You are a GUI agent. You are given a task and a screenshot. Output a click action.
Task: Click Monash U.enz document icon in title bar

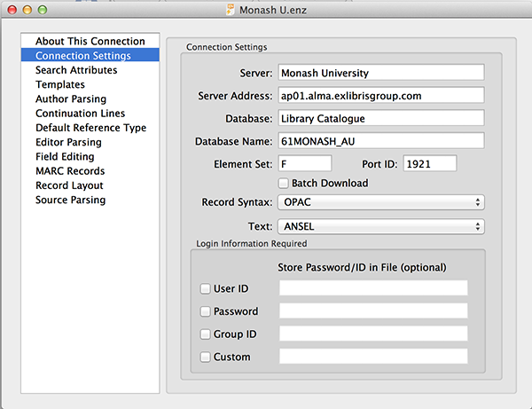231,10
